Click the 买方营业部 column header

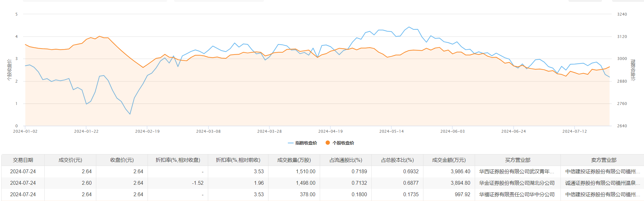517,160
